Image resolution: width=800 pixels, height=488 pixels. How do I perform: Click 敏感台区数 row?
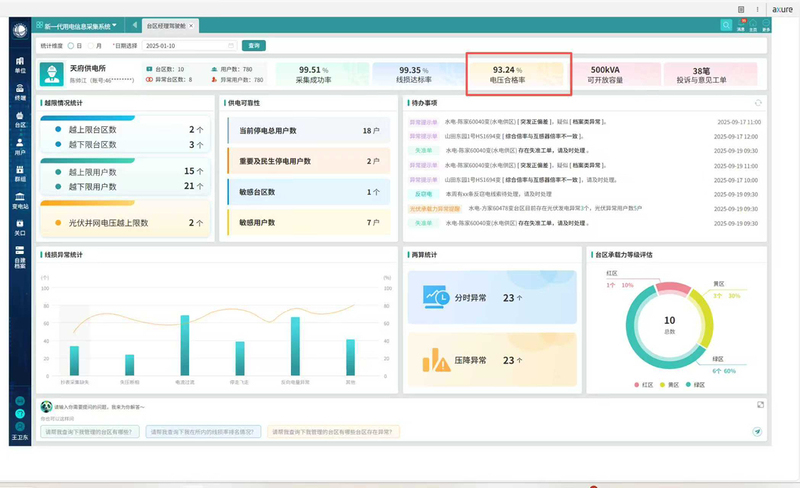(309, 192)
